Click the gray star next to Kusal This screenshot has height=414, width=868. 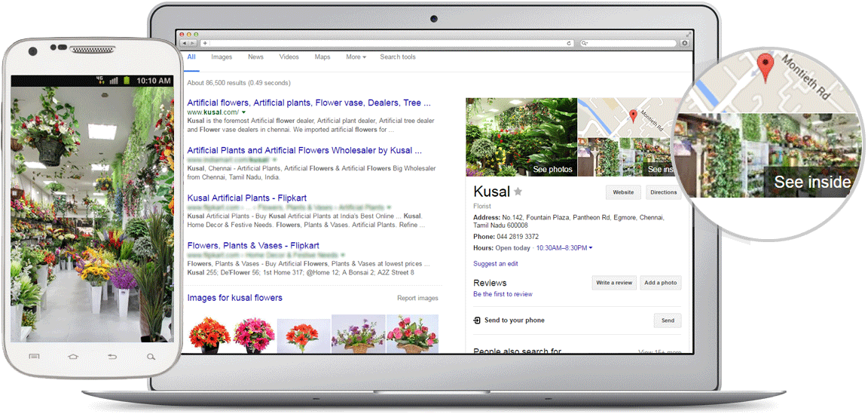point(518,192)
